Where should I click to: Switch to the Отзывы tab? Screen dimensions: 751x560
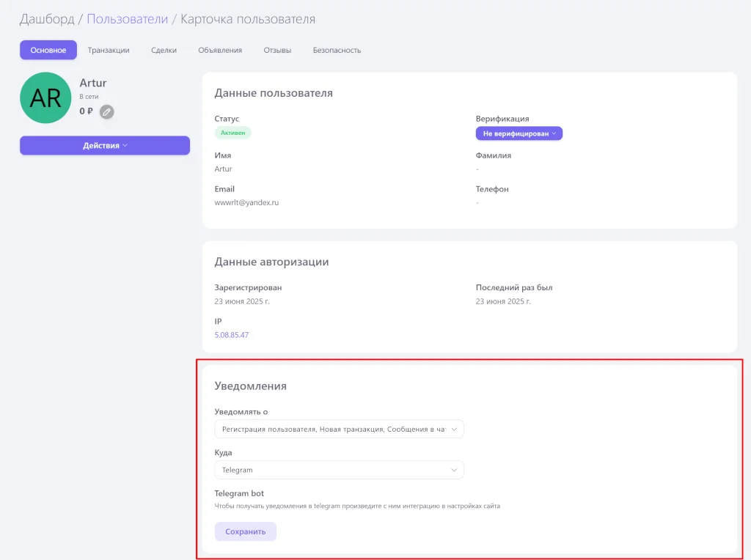(277, 50)
